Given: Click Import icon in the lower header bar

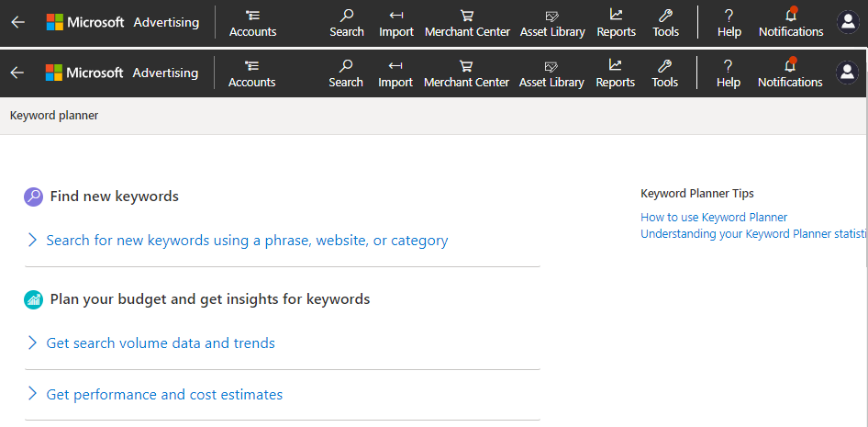Looking at the screenshot, I should point(395,73).
